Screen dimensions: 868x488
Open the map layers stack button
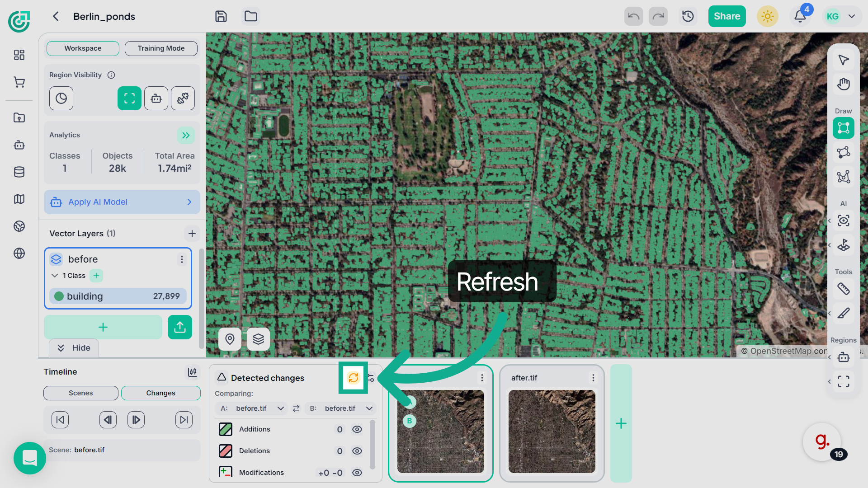pos(258,339)
